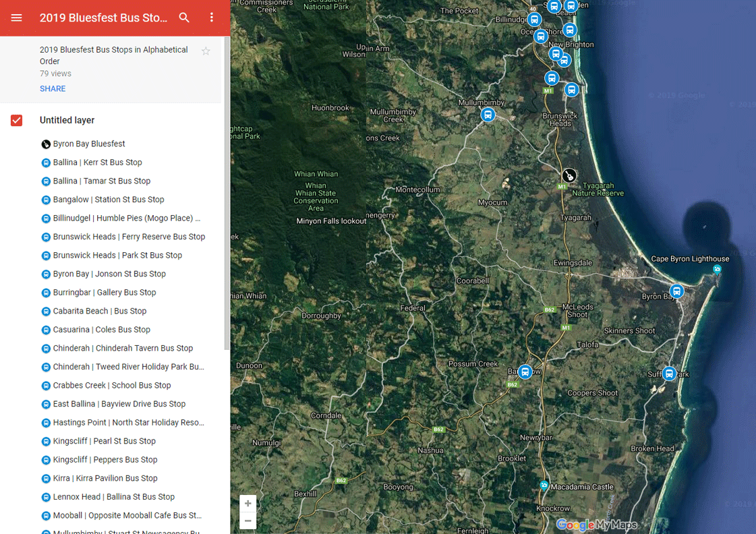Select 'Kingscliff | Peppers Bus Stop'

[x=105, y=459]
